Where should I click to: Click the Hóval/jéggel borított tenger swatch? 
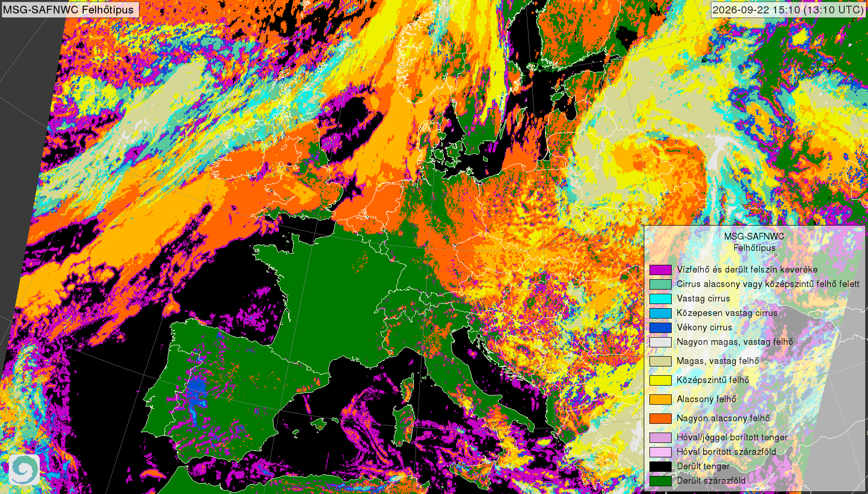(x=660, y=438)
